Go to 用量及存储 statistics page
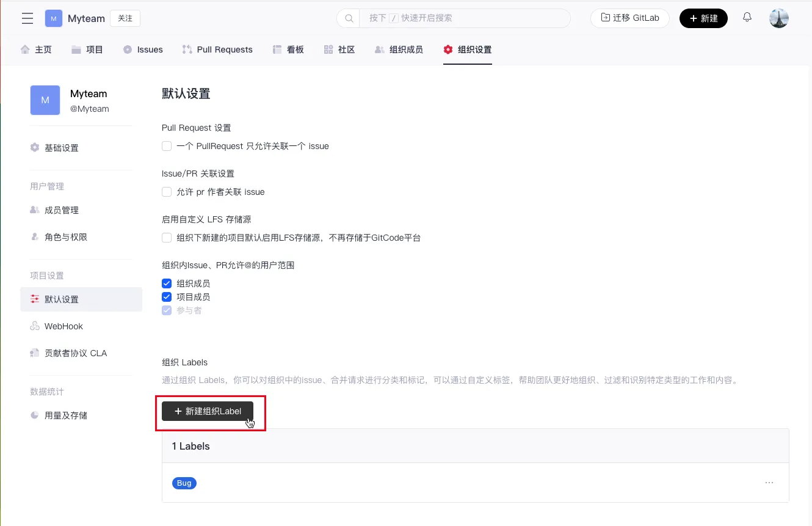 (x=65, y=415)
